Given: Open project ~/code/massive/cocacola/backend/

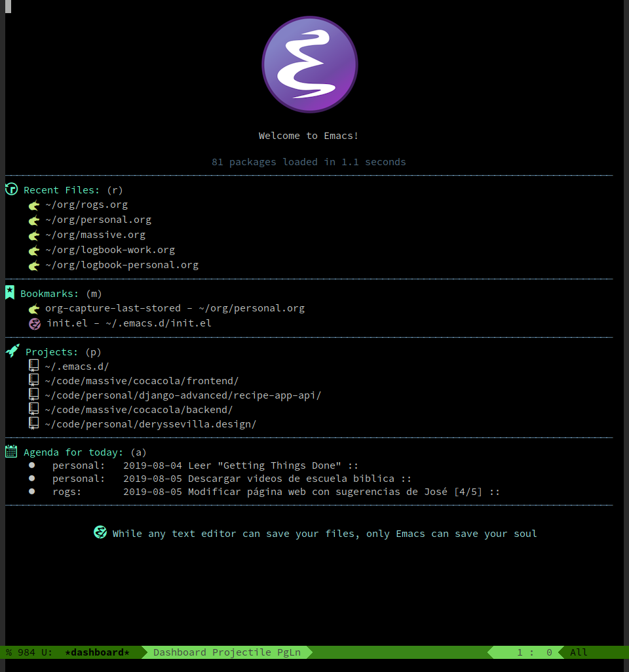Looking at the screenshot, I should 139,410.
